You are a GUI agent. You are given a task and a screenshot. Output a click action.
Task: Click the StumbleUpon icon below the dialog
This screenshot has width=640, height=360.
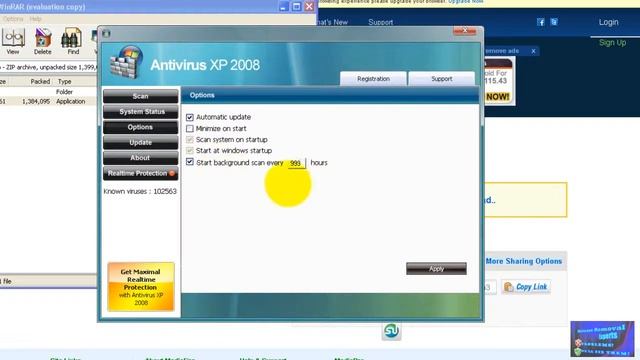coord(391,331)
